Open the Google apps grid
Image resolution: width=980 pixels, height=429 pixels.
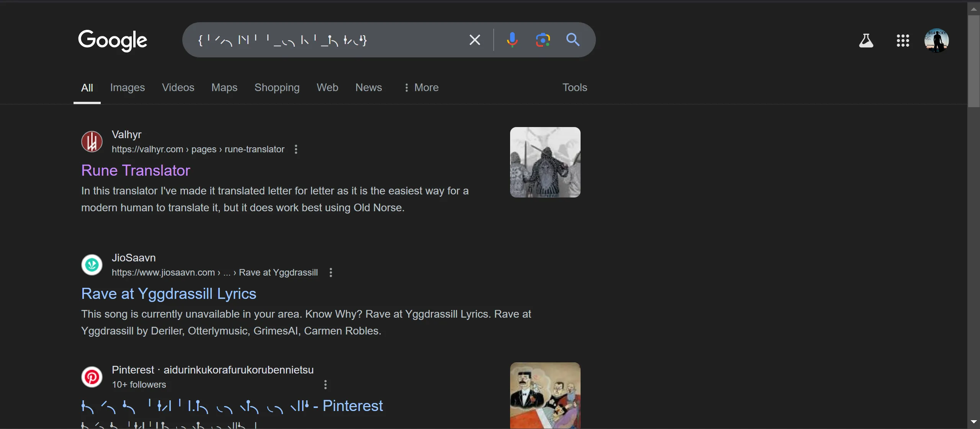click(903, 40)
